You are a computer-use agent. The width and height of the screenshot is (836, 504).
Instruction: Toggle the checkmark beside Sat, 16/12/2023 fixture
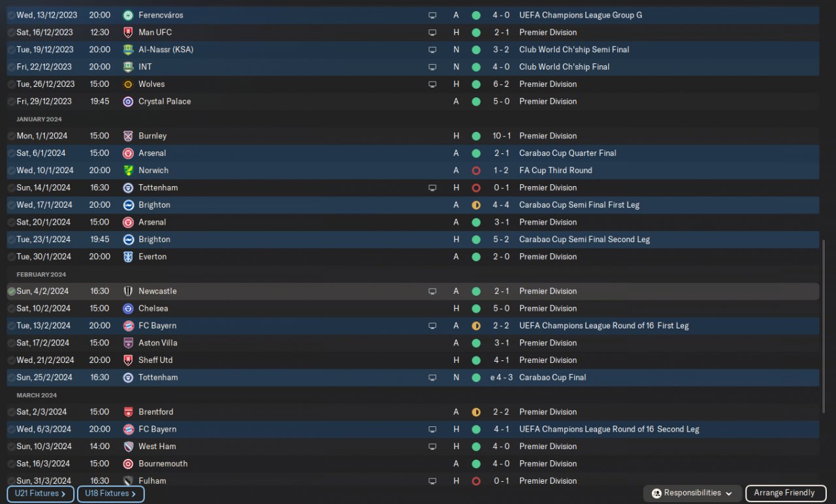(x=11, y=33)
